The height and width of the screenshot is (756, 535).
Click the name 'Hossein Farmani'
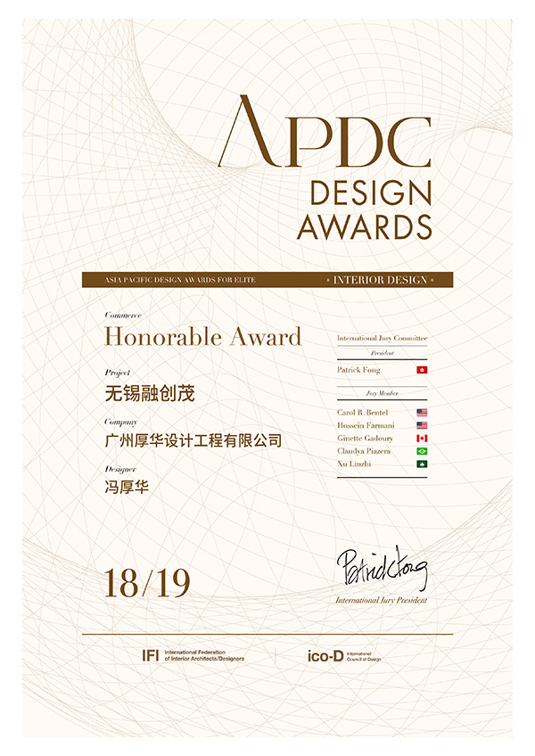click(x=366, y=425)
